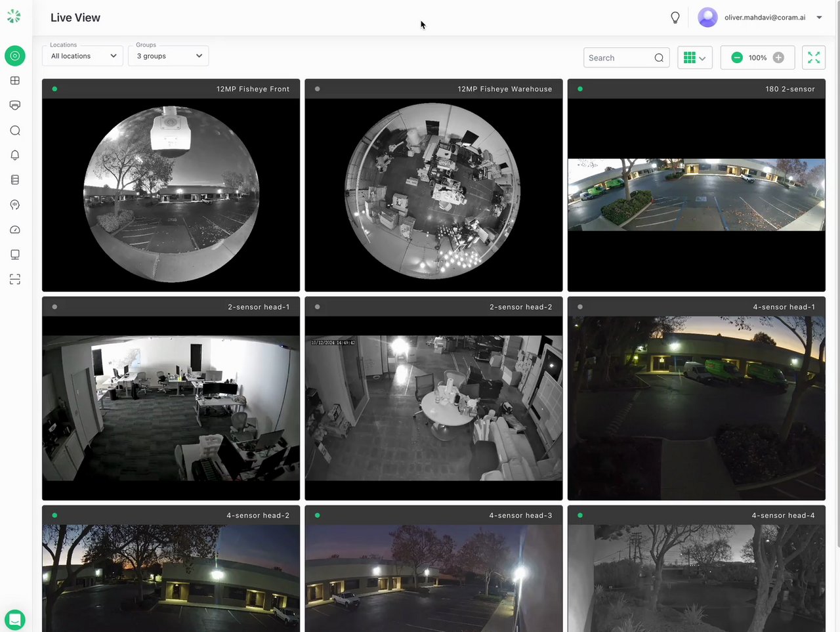
Task: Click the status dot of 12MP Fisheye Warehouse
Action: click(318, 89)
